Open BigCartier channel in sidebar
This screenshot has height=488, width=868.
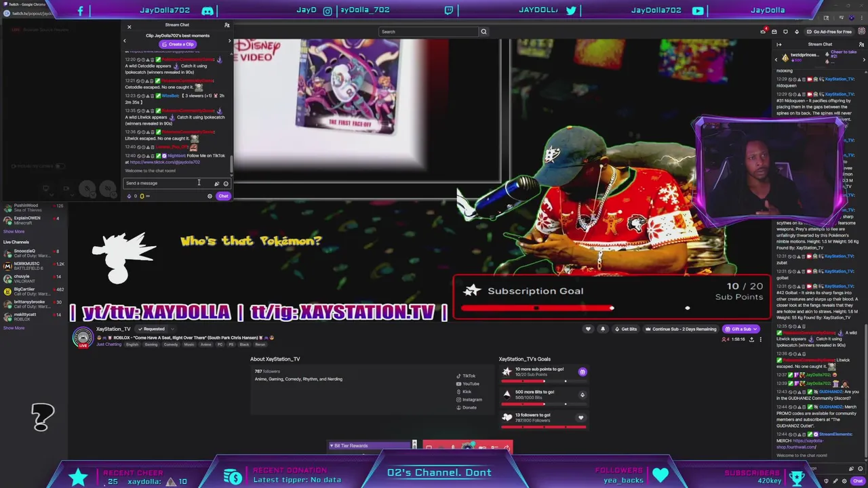[33, 291]
